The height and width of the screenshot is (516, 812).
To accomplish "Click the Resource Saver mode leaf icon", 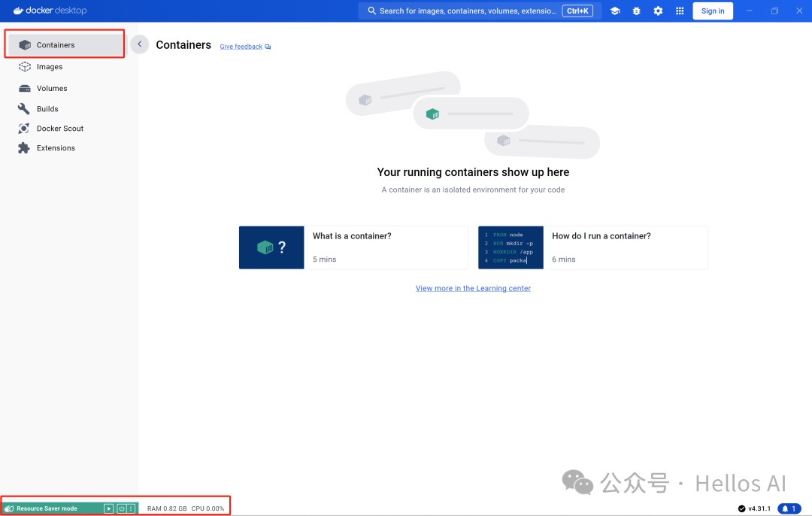I will click(x=9, y=508).
